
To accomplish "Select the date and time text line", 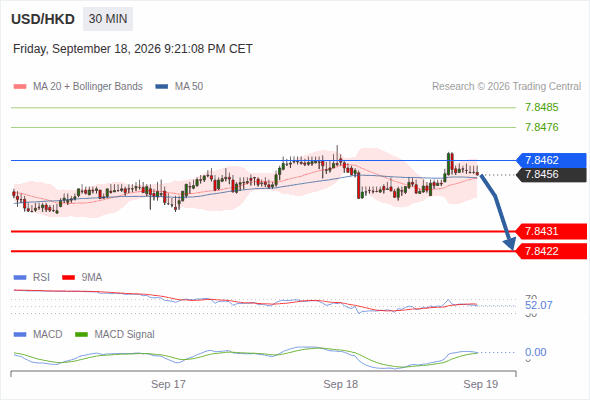I will click(x=132, y=49).
